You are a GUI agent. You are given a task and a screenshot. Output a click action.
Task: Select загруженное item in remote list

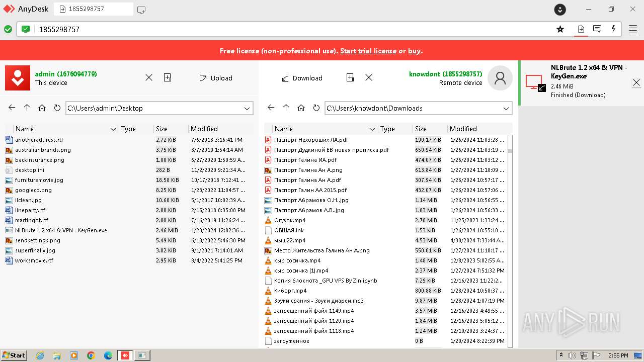click(x=292, y=341)
